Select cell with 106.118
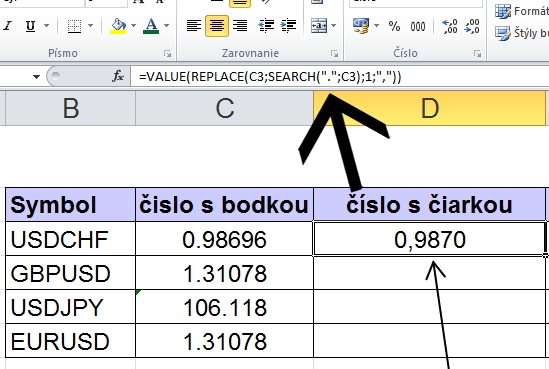The image size is (549, 369). 224,307
